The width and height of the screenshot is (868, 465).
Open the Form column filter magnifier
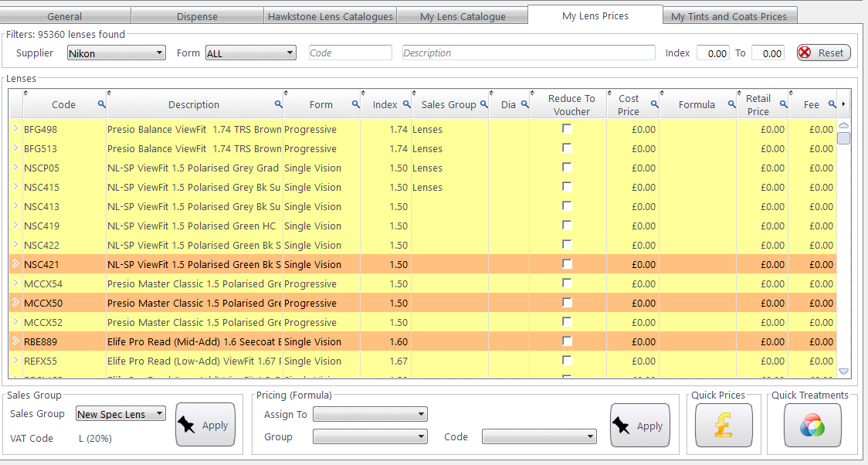click(x=355, y=104)
